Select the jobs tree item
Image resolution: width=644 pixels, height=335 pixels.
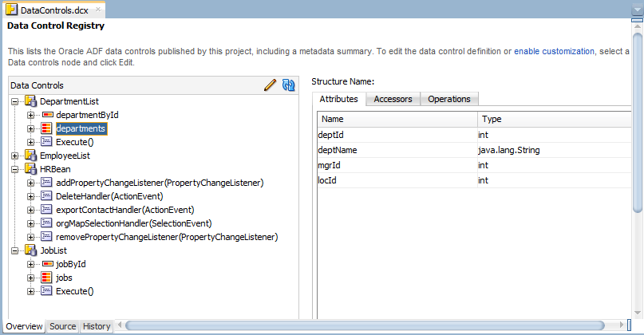[64, 278]
